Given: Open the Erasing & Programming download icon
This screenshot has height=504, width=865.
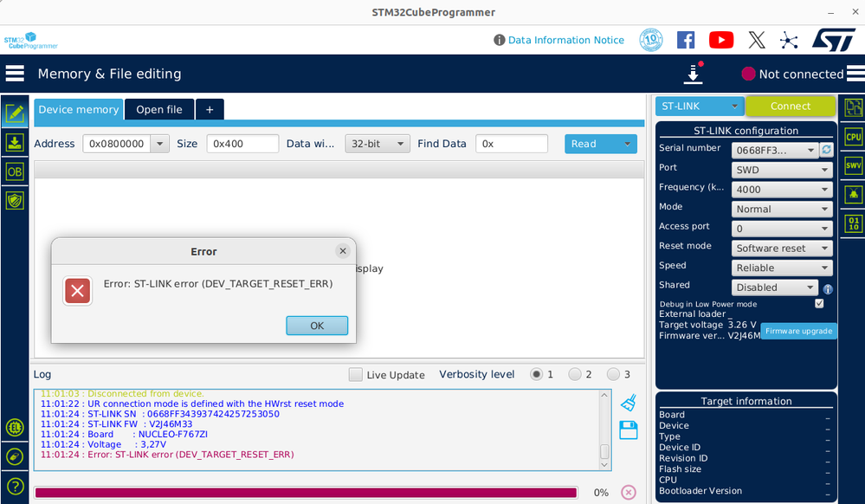Looking at the screenshot, I should 15,142.
